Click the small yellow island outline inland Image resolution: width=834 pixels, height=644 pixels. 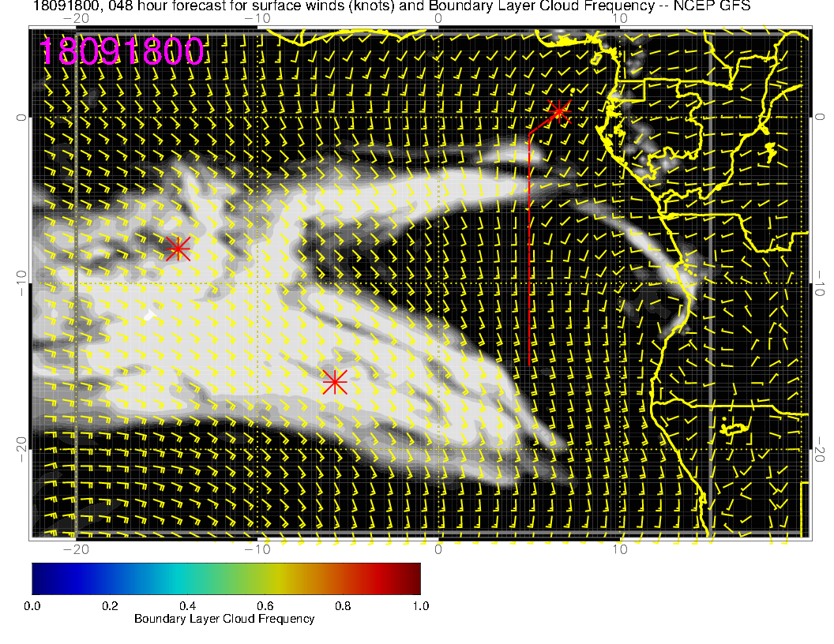[x=735, y=427]
